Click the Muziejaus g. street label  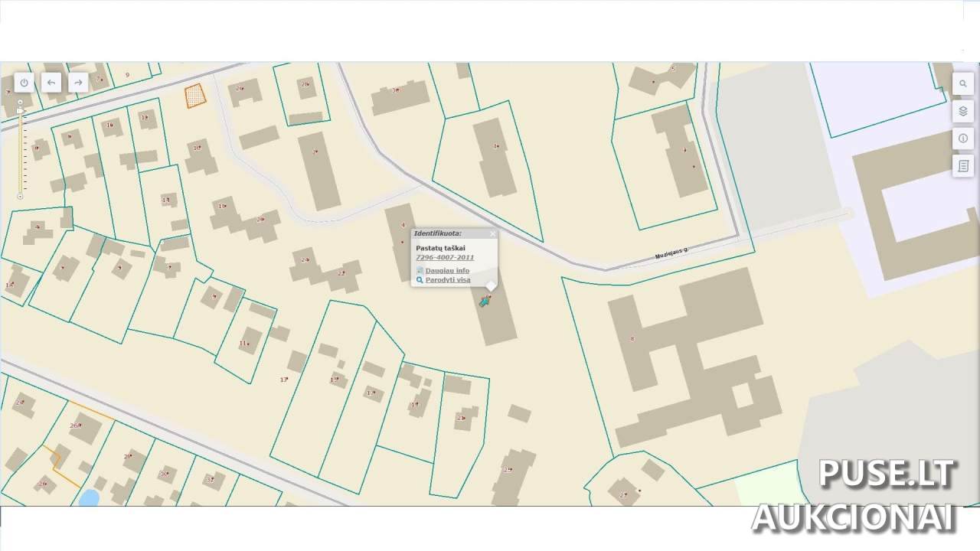click(x=671, y=255)
